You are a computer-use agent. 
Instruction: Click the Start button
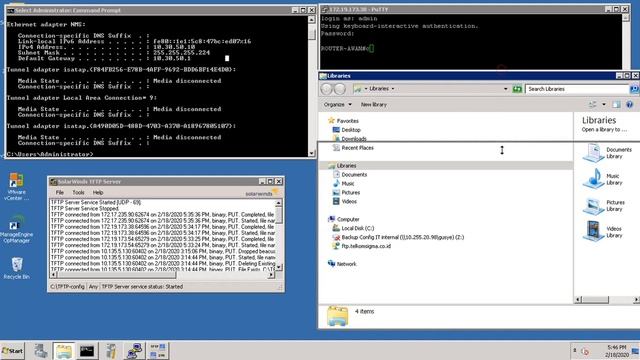point(13,351)
